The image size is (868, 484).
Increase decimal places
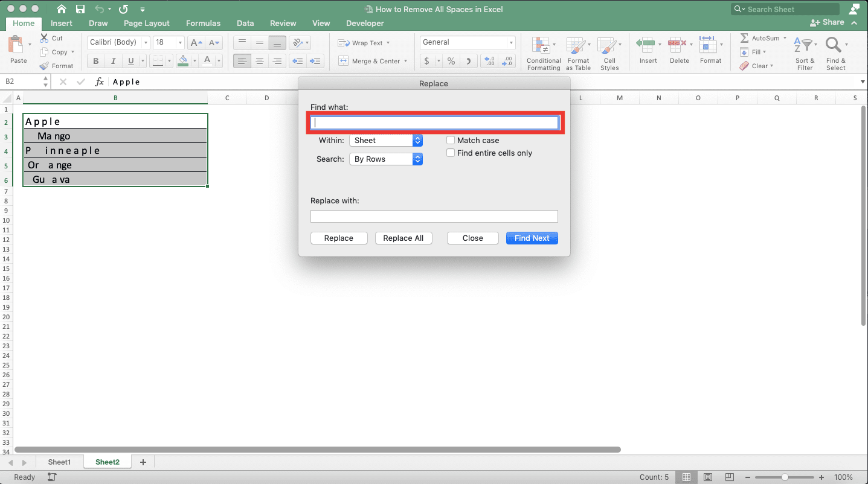coord(490,61)
